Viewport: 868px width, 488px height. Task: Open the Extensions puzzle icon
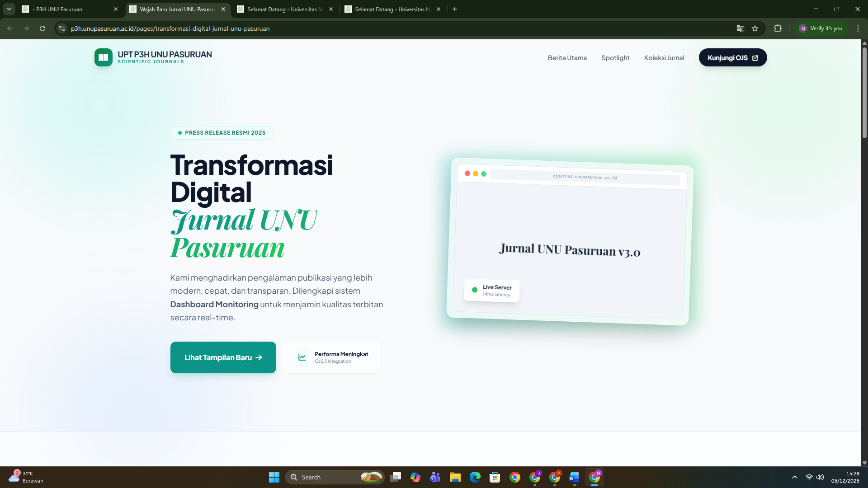click(778, 28)
